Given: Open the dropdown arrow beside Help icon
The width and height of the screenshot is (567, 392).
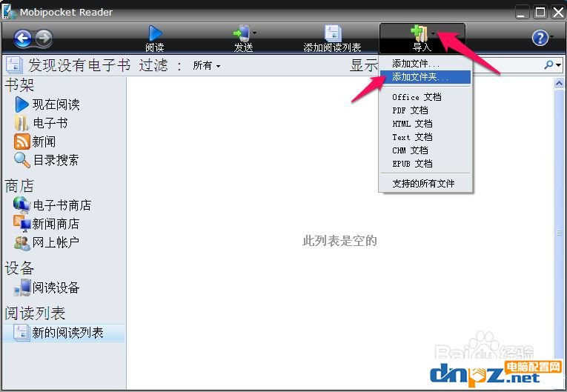Looking at the screenshot, I should tap(552, 36).
